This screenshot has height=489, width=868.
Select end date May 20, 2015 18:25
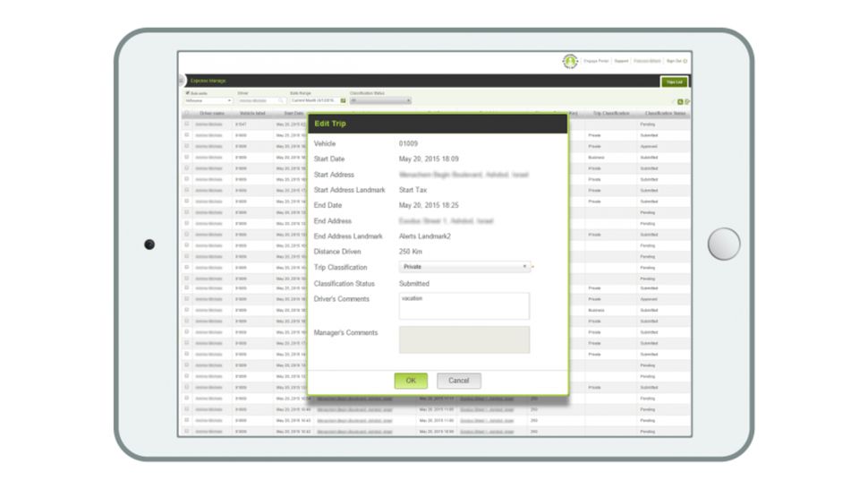429,205
